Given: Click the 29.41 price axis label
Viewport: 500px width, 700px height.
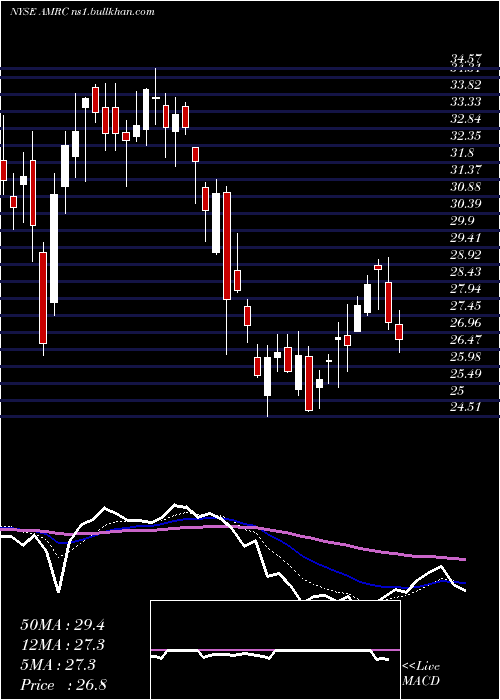Looking at the screenshot, I should [466, 238].
